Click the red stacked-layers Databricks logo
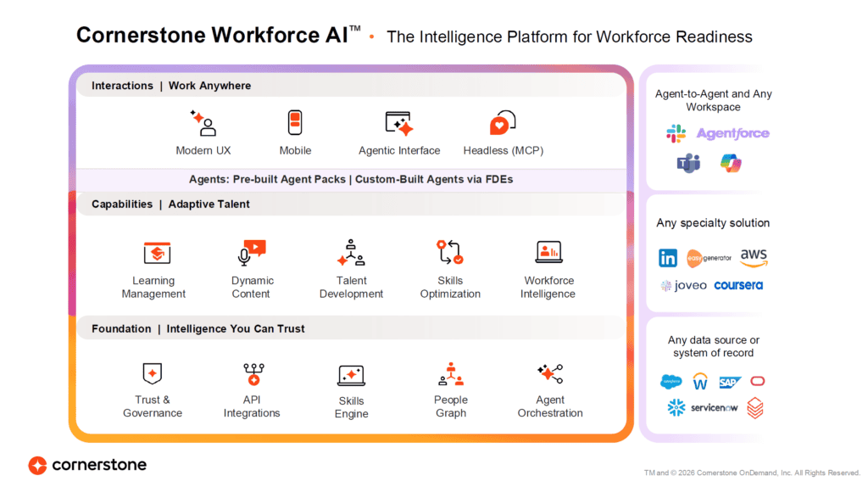 click(755, 408)
